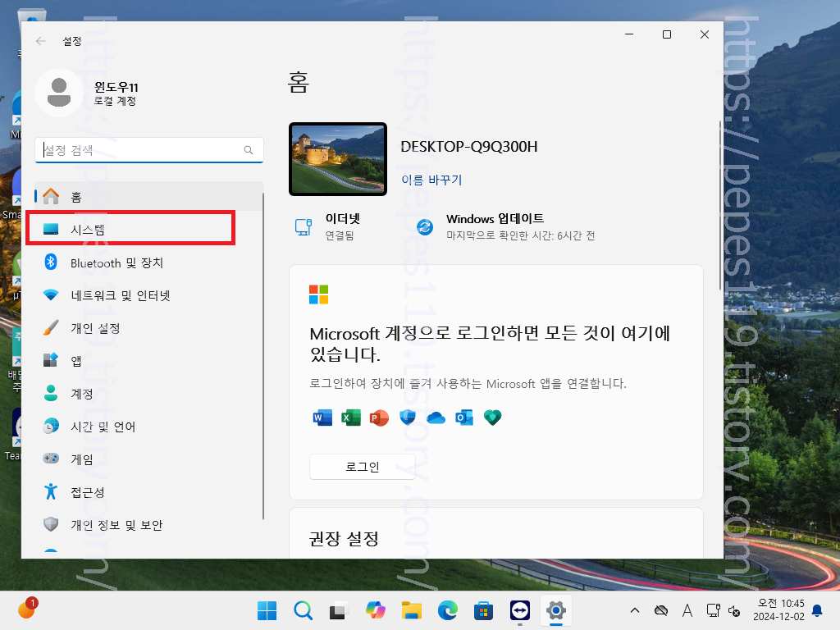Click the paintbrush personalization icon
Viewport: 840px width, 630px height.
pos(51,327)
